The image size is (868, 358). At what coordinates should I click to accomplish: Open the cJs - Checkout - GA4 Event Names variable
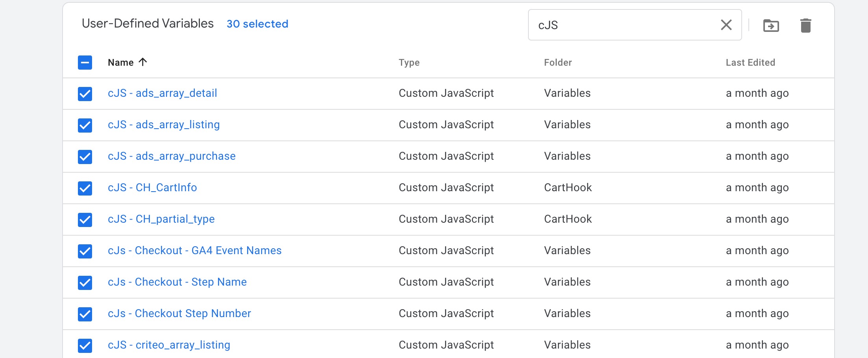195,251
